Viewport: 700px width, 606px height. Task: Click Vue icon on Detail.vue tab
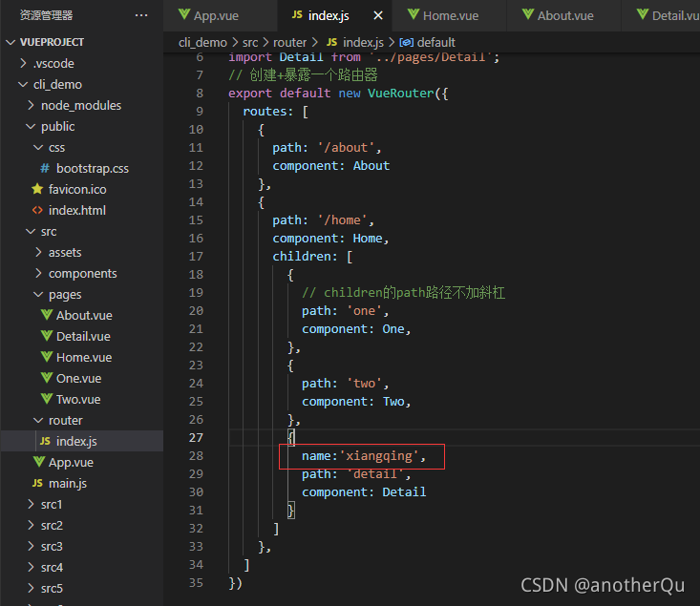point(643,14)
